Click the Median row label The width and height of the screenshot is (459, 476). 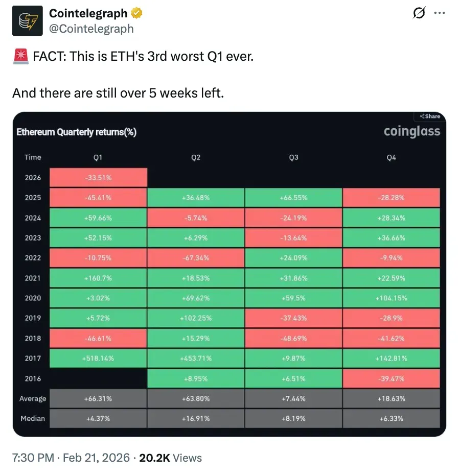click(32, 418)
